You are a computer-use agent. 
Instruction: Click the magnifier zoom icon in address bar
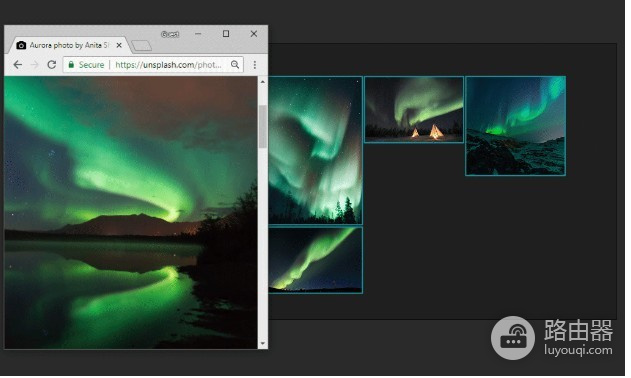(x=235, y=64)
